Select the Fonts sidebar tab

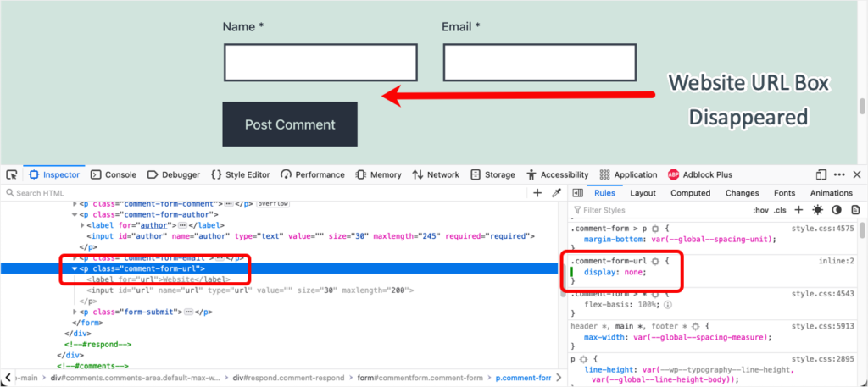(x=784, y=193)
